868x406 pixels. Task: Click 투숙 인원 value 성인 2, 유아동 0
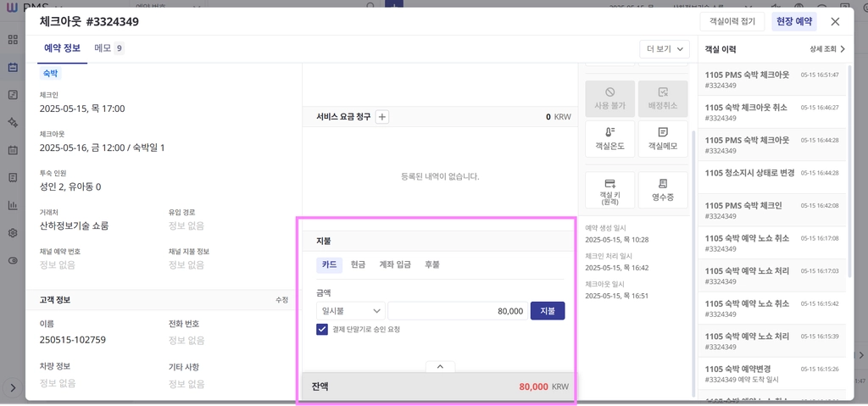pos(70,186)
